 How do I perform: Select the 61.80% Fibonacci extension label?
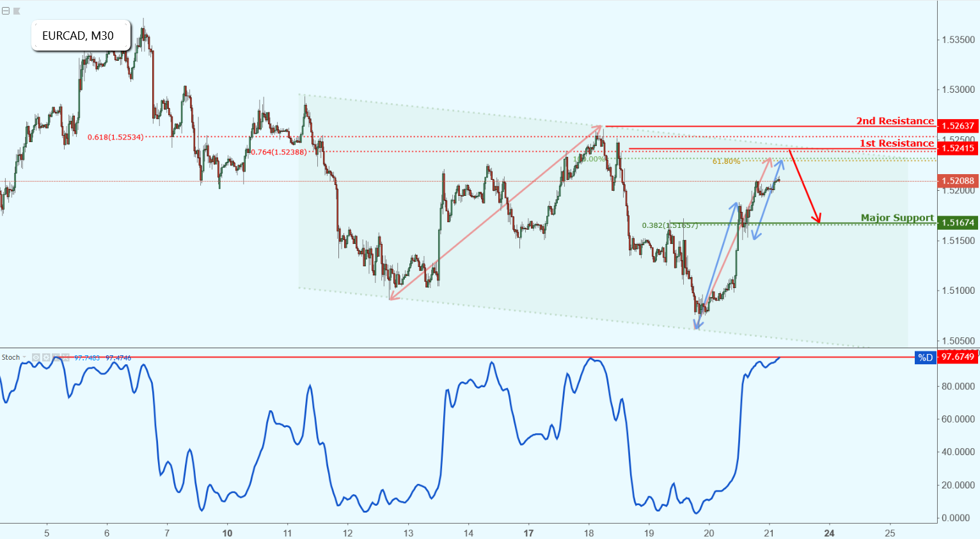(x=726, y=161)
